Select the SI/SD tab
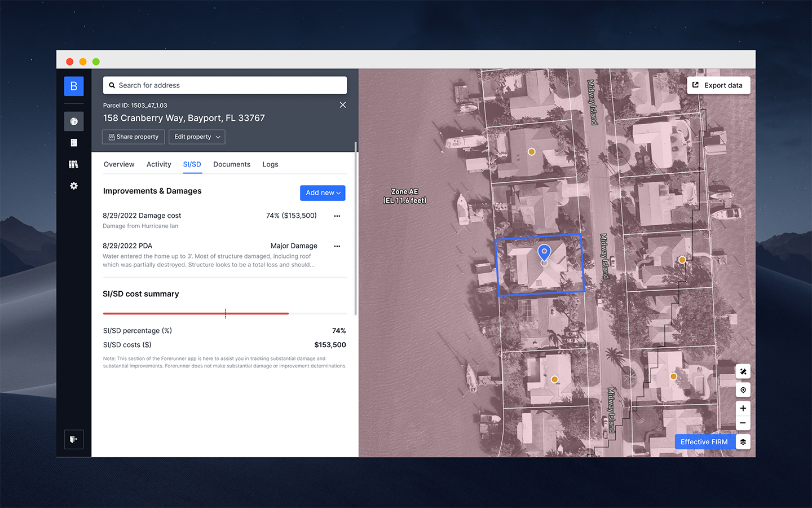812x508 pixels. (x=192, y=164)
